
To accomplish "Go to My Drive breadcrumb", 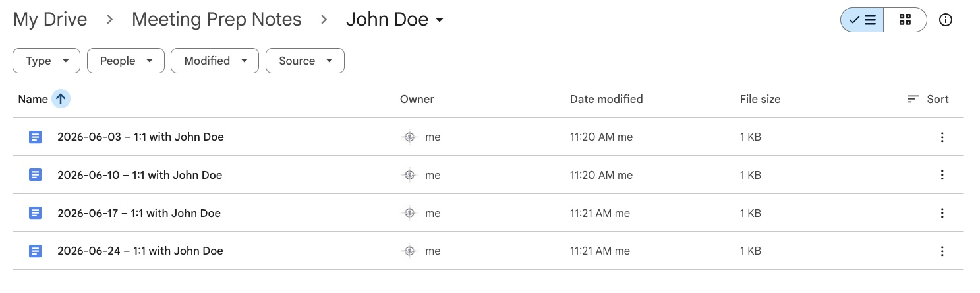I will coord(50,20).
